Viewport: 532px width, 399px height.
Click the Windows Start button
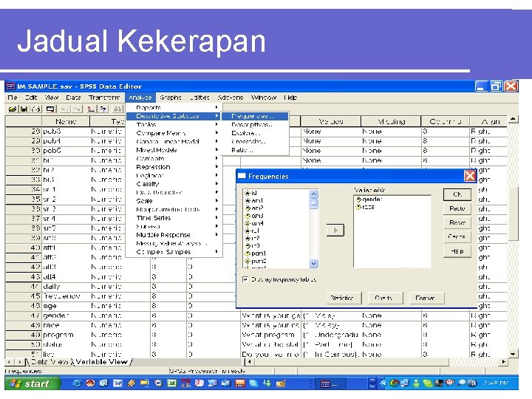[x=33, y=383]
